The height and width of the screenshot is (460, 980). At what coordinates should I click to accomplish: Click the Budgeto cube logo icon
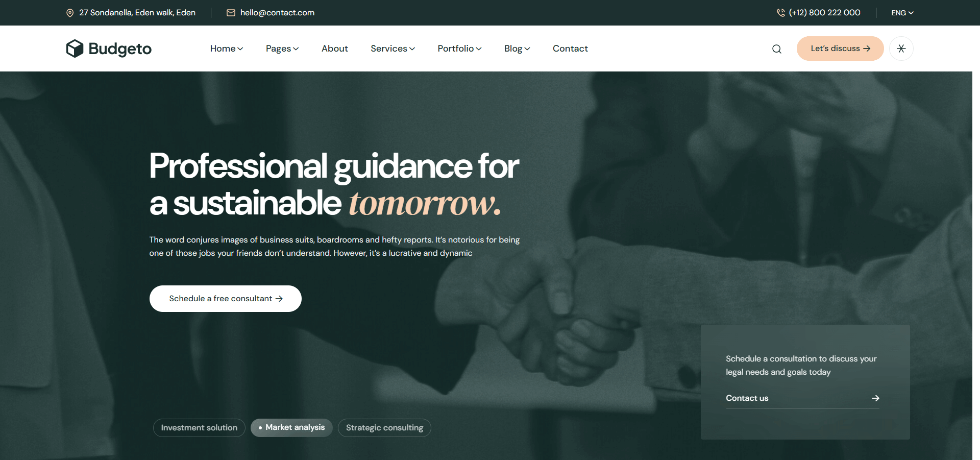[x=75, y=49]
